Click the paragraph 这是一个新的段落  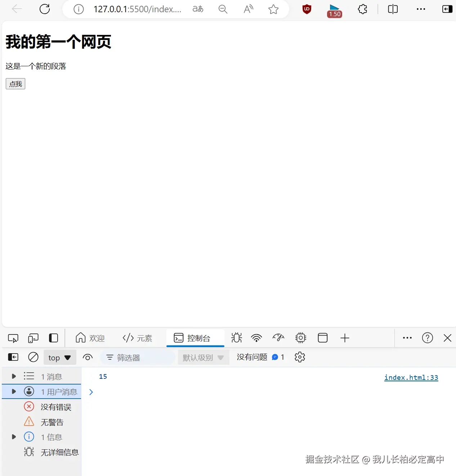(x=36, y=66)
